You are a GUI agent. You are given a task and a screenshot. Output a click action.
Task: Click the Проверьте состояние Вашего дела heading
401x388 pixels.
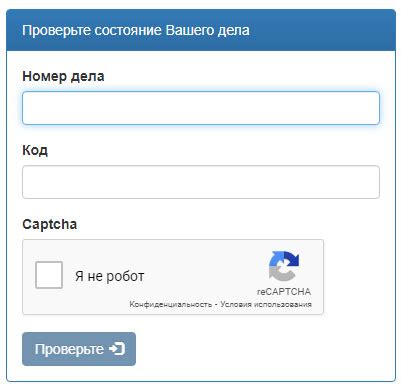pos(136,30)
